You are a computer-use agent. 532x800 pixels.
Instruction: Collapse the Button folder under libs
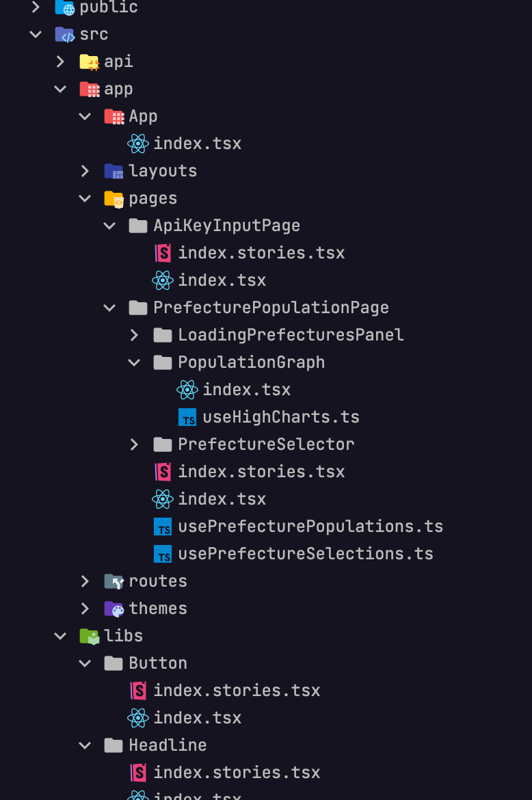click(85, 663)
